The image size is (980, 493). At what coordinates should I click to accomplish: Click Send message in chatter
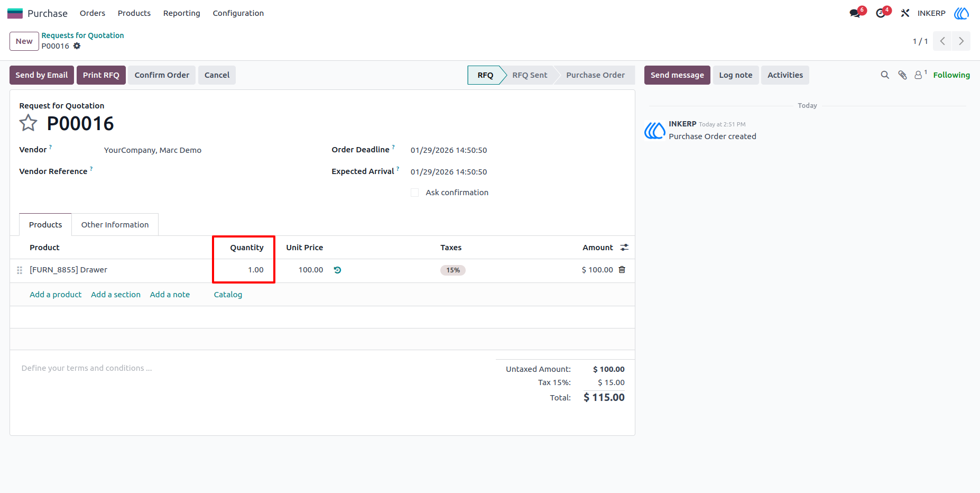677,75
